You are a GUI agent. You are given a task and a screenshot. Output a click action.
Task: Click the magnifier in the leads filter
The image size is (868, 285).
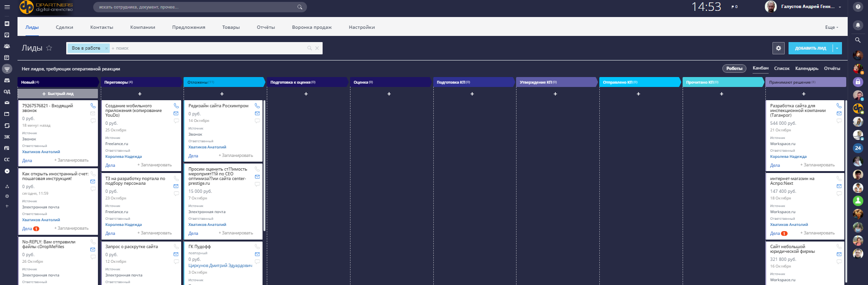click(x=310, y=48)
